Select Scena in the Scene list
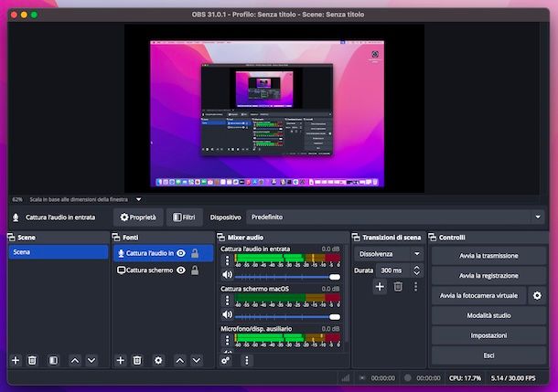Viewport: 558px width, 392px height. click(x=59, y=252)
